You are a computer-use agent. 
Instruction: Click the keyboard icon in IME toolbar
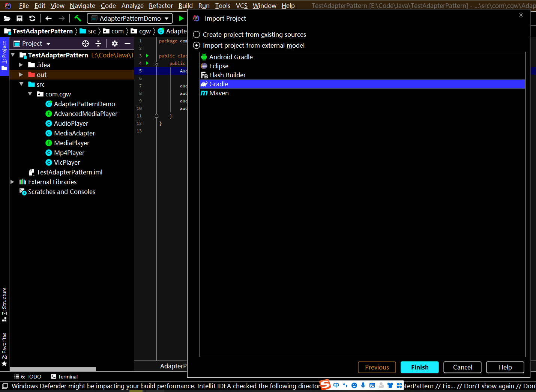(372, 385)
